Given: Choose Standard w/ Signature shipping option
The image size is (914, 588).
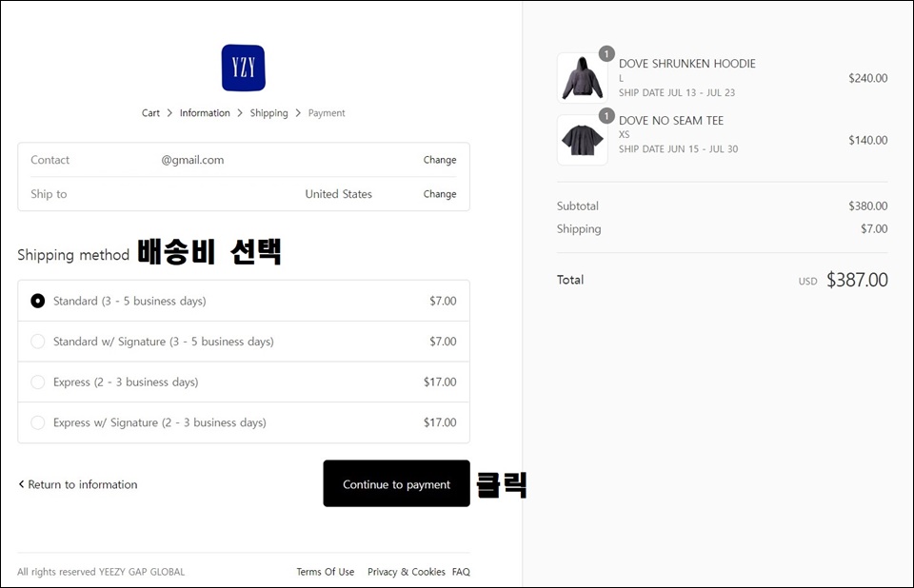Looking at the screenshot, I should coord(244,342).
